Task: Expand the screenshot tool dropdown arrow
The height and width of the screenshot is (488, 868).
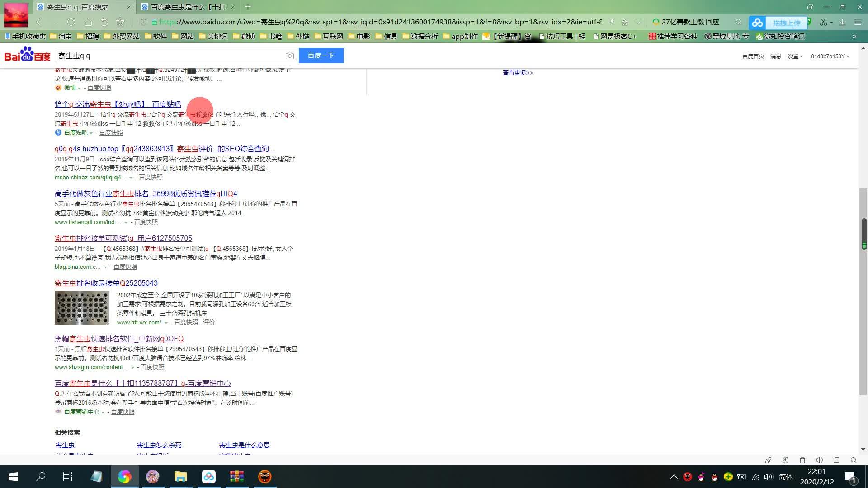Action: (831, 23)
